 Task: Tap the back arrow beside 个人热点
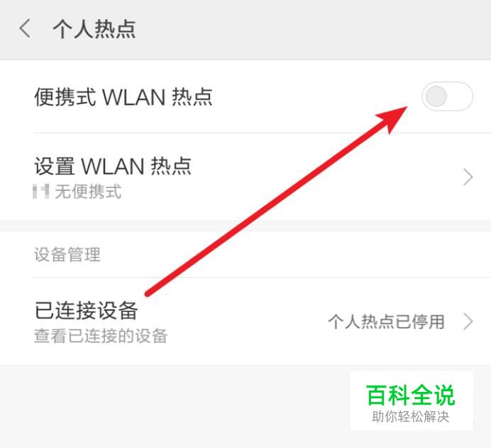tap(25, 28)
